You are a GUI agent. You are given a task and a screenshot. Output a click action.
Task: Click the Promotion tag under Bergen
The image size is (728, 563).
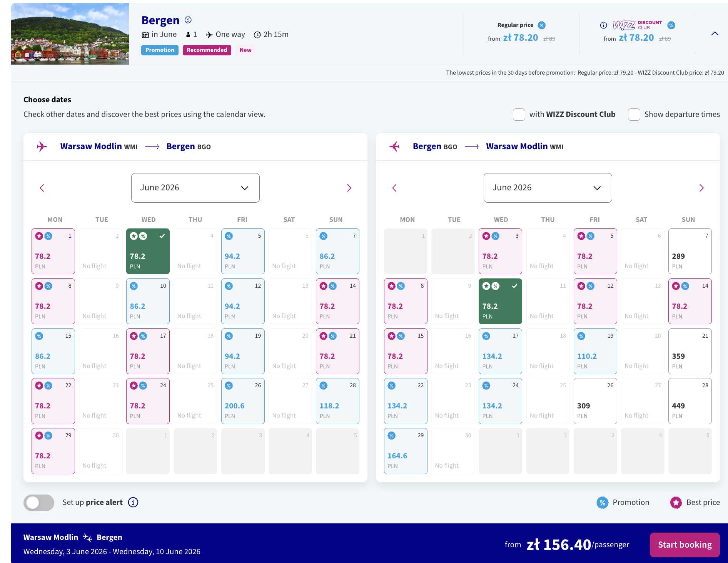tap(160, 50)
